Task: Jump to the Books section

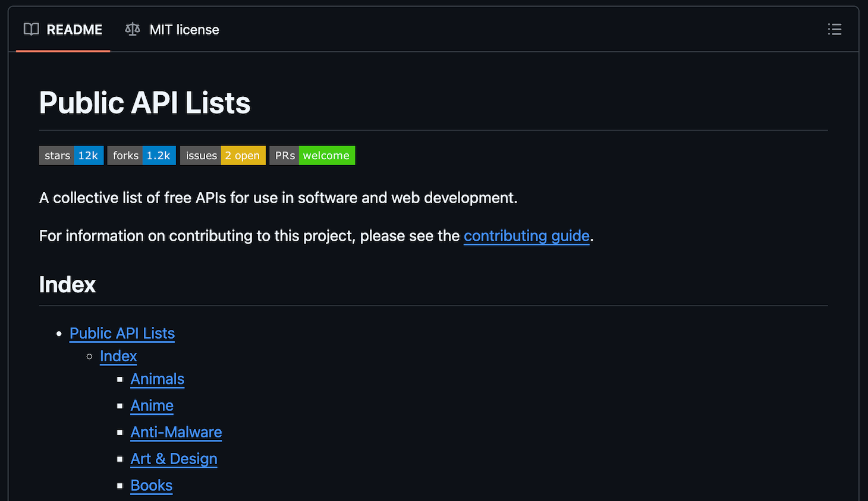Action: tap(151, 486)
